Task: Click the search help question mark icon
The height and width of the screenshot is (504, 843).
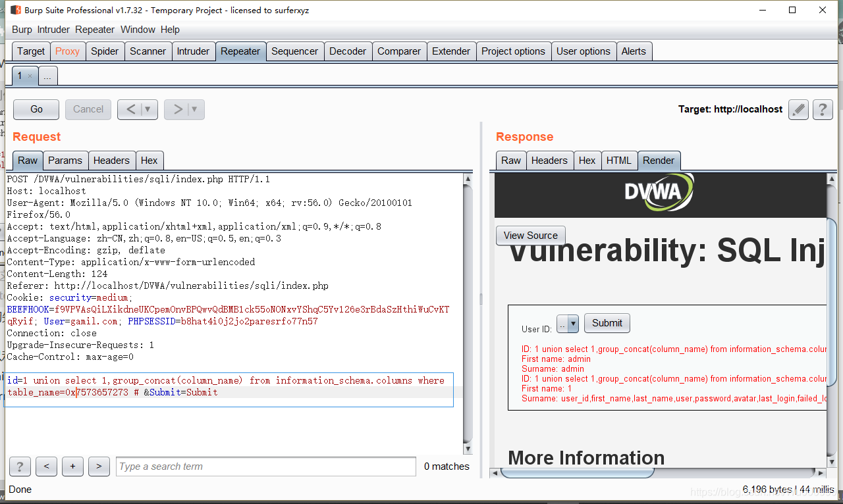Action: 20,466
